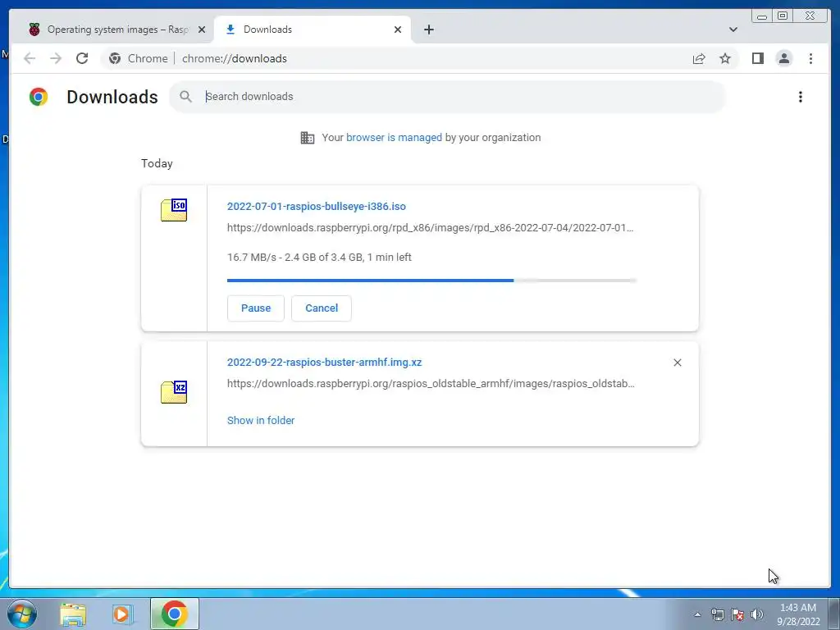Close the Operating system images tab
The width and height of the screenshot is (840, 630).
click(202, 30)
